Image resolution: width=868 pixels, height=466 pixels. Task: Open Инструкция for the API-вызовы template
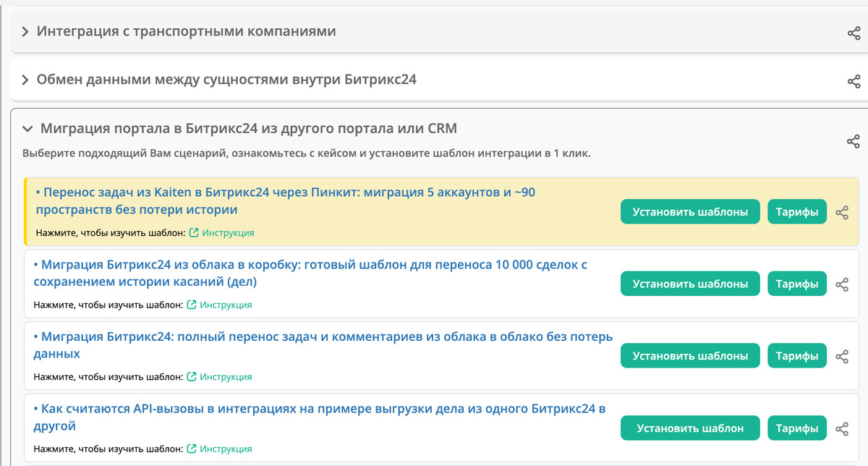pos(226,449)
